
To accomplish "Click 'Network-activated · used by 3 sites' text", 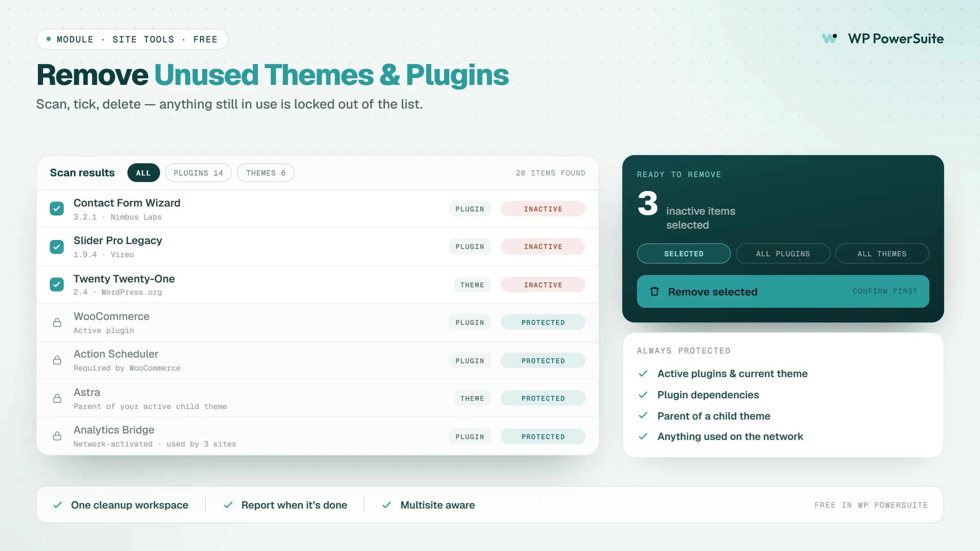I will 155,444.
